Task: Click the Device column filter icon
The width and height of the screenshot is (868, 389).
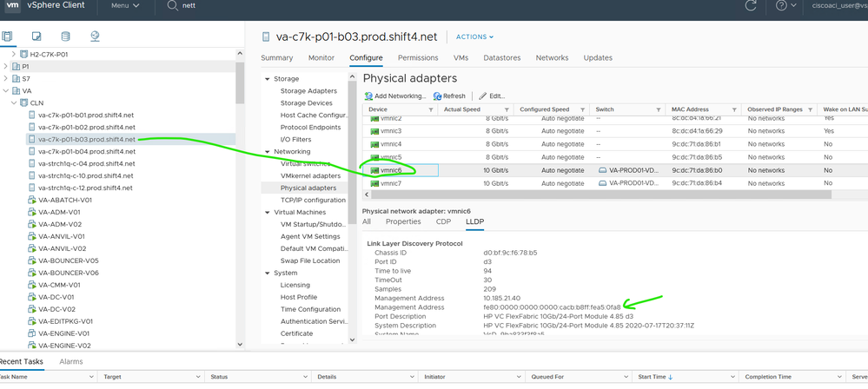Action: coord(431,109)
